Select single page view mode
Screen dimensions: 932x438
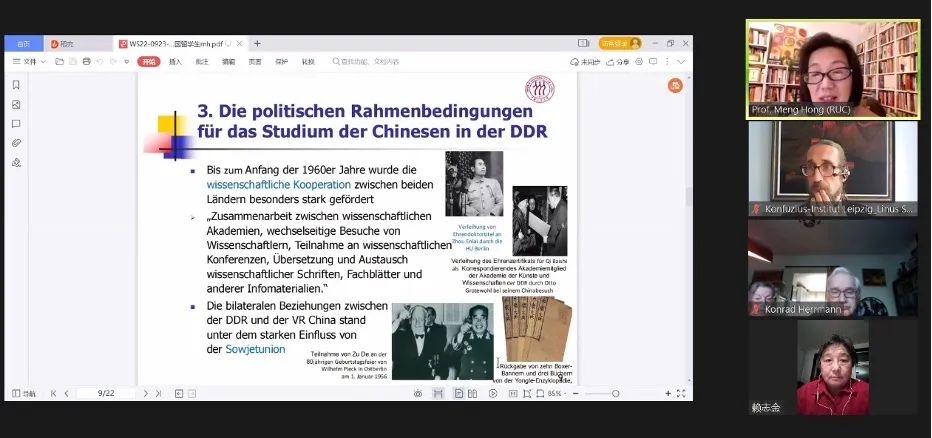[x=459, y=393]
